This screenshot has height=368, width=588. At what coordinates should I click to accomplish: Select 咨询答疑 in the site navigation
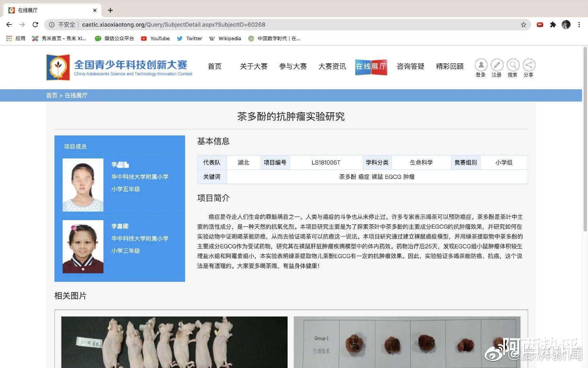(410, 66)
